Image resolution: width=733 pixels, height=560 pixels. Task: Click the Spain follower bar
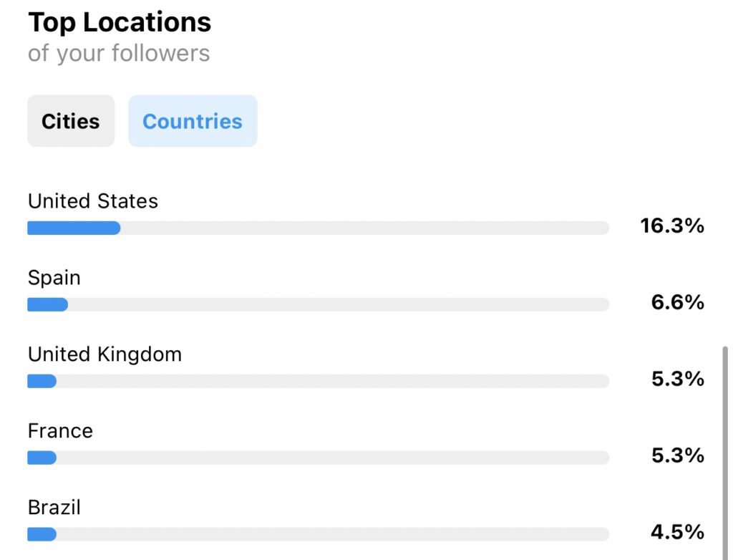(x=319, y=304)
